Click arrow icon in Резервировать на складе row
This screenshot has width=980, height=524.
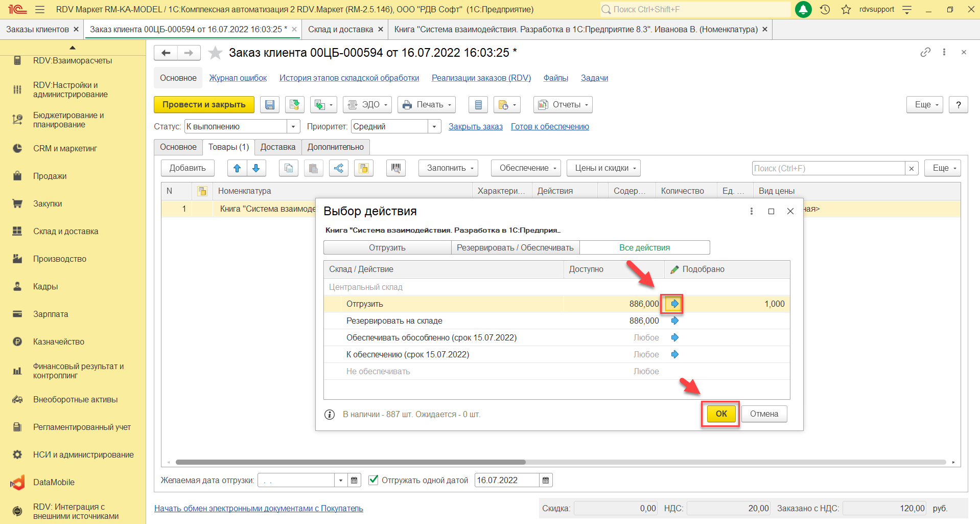tap(674, 321)
